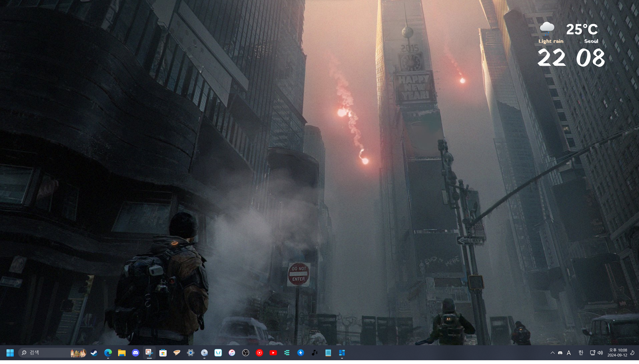
Task: Launch the teal stacked-bars app icon
Action: 287,353
